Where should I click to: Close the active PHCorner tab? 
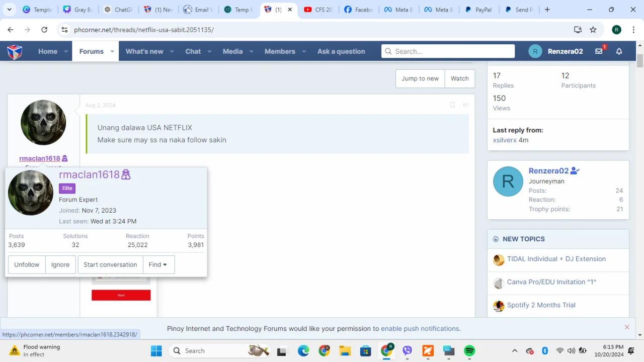click(x=290, y=10)
